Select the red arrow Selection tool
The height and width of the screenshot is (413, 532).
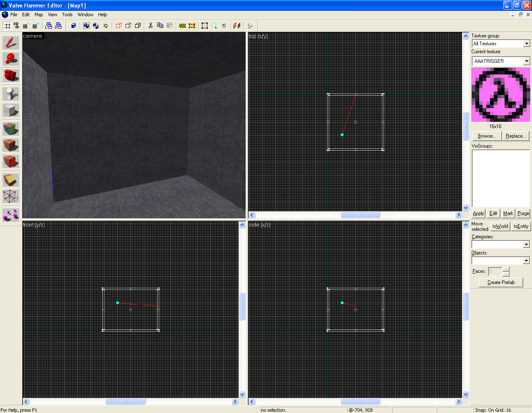(11, 43)
